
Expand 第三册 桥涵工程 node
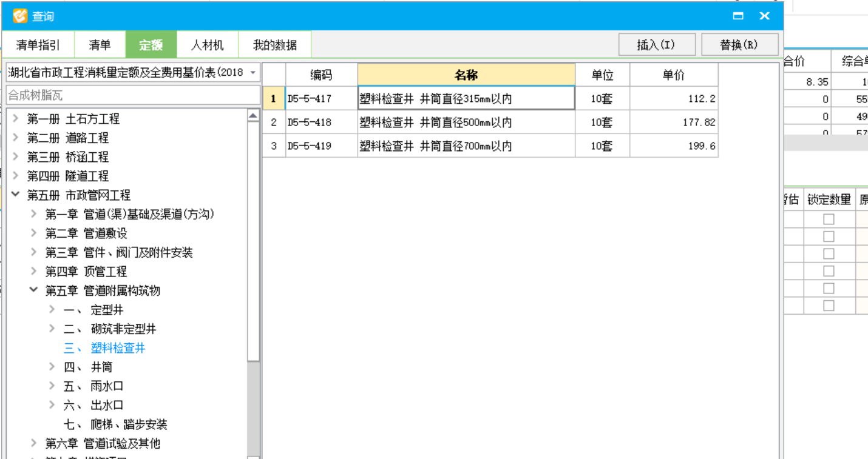pyautogui.click(x=16, y=156)
